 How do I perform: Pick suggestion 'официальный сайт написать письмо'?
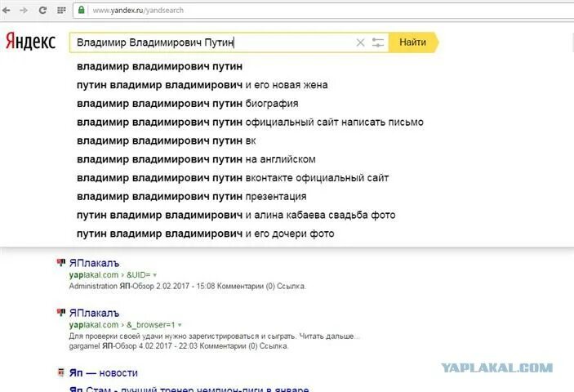coord(250,122)
